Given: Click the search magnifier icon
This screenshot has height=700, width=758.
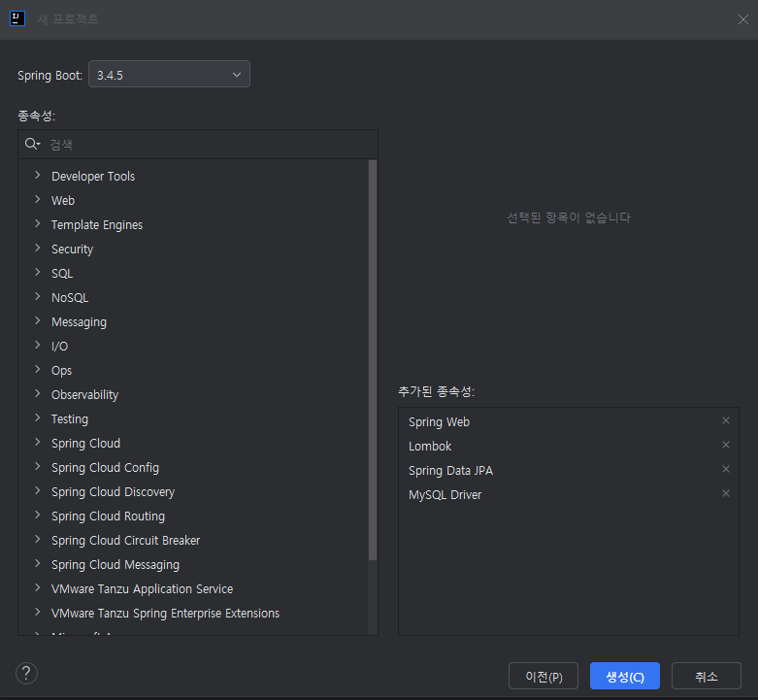Looking at the screenshot, I should (32, 144).
